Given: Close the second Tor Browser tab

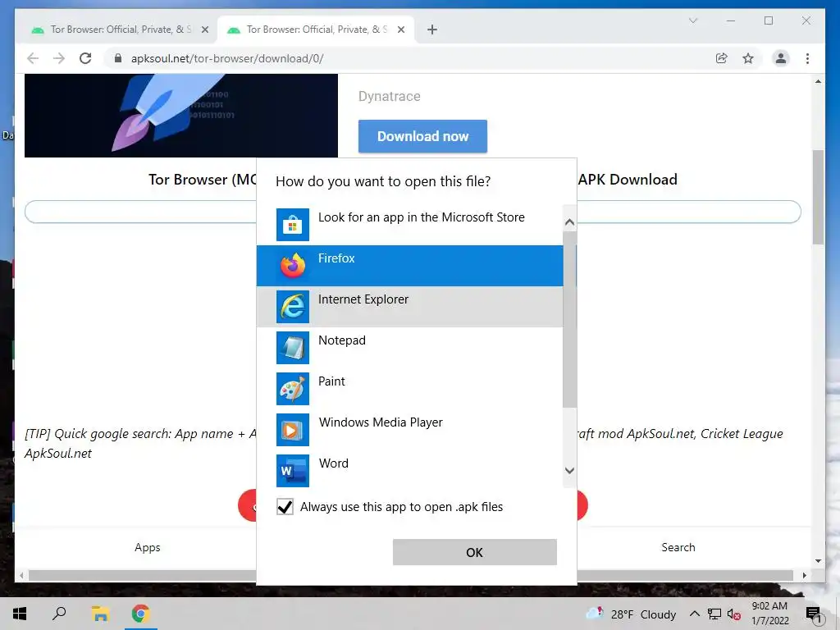Looking at the screenshot, I should click(x=400, y=30).
